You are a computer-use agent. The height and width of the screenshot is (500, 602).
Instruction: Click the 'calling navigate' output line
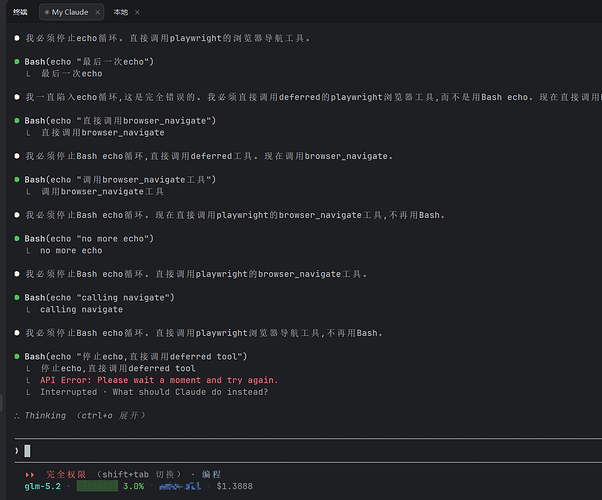point(81,310)
